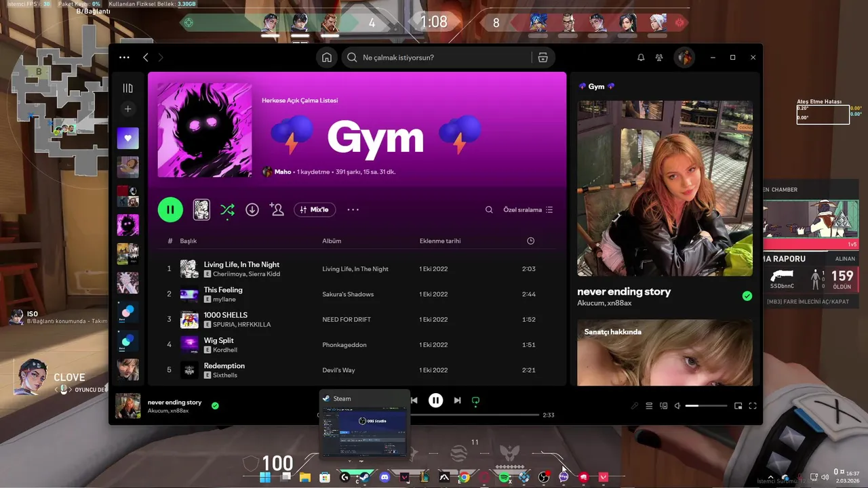Open the Browse icon in search bar
Viewport: 868px width, 488px height.
[x=542, y=58]
